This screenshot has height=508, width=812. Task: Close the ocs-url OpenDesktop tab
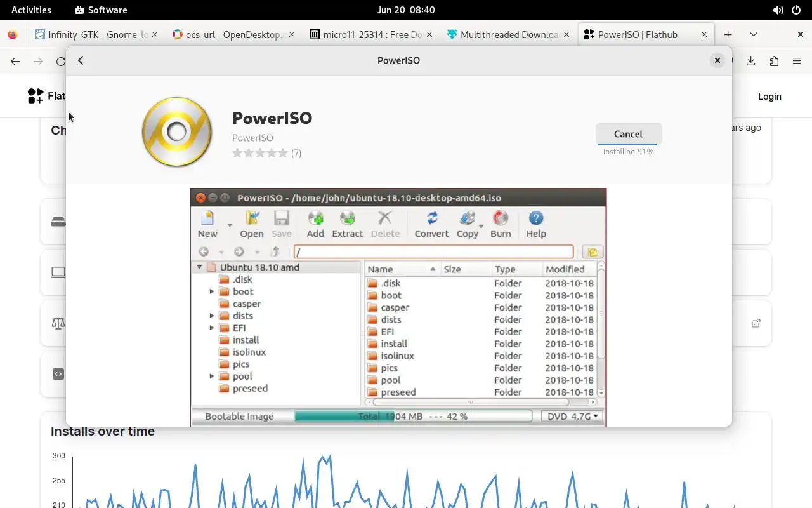pyautogui.click(x=292, y=35)
